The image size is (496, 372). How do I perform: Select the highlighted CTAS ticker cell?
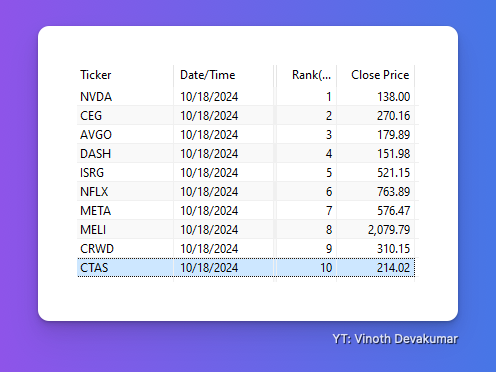coord(125,268)
